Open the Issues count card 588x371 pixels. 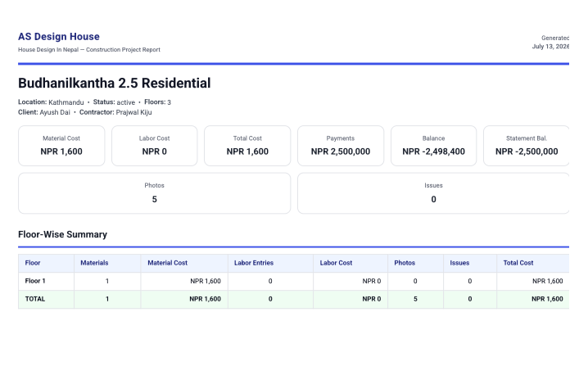point(433,193)
